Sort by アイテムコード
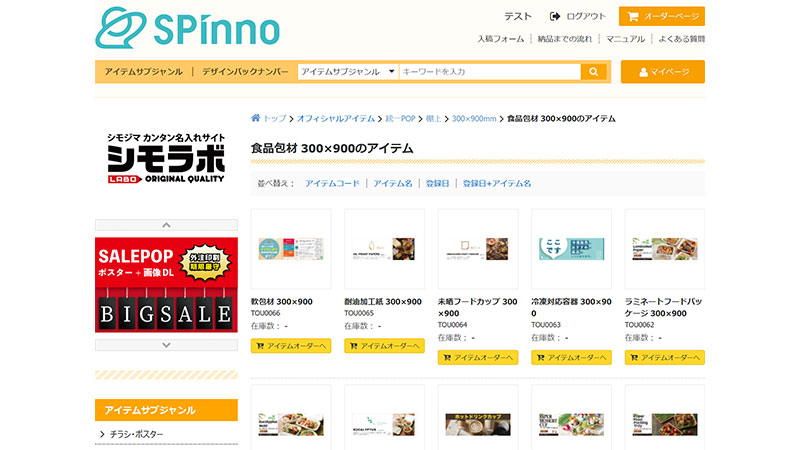The image size is (800, 450). click(332, 183)
